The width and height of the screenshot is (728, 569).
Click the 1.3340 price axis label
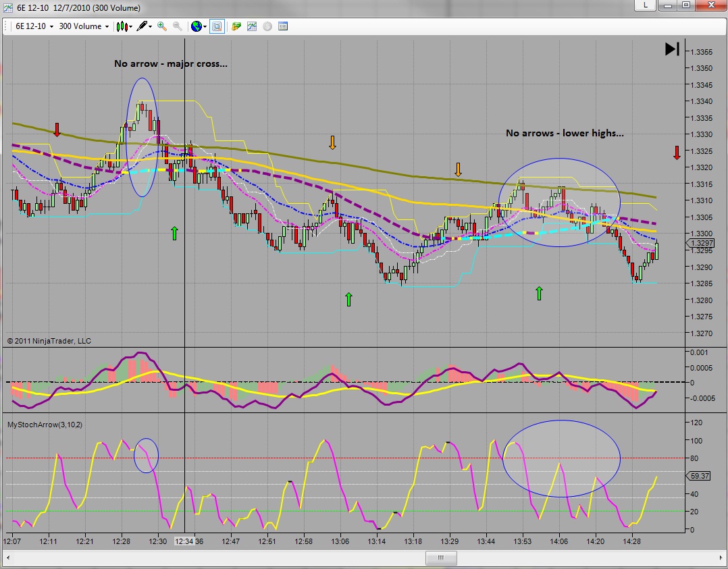coord(701,102)
